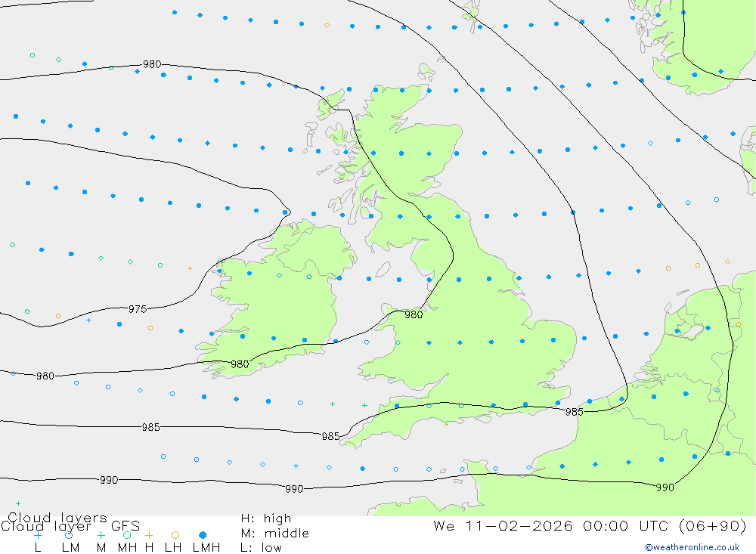756x554 pixels.
Task: Click the 'H: high' legend text
Action: point(265,518)
